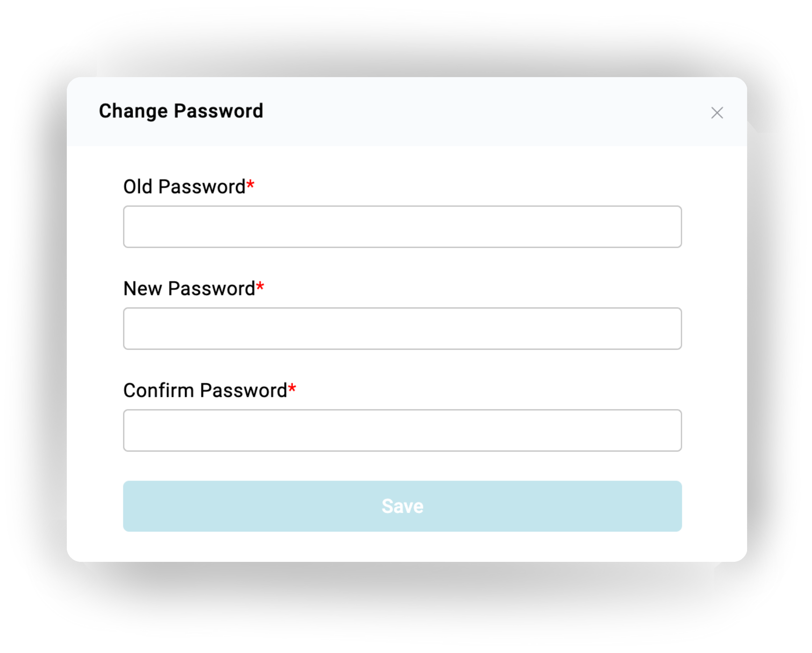Click the word 'Confirm' in the third label
Image resolution: width=812 pixels, height=653 pixels.
158,391
